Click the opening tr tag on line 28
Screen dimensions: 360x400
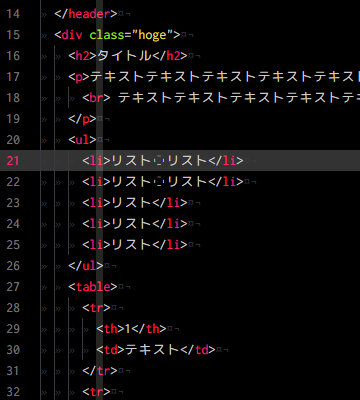tap(96, 308)
